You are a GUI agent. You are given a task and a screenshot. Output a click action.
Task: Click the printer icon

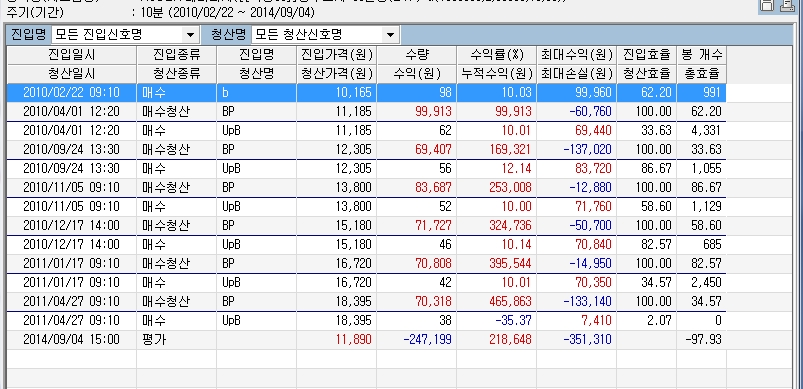[787, 5]
